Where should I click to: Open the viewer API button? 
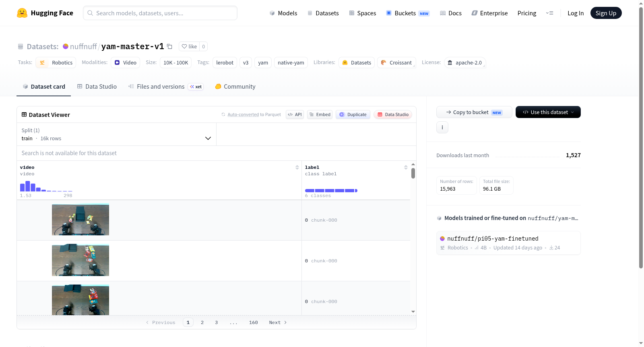click(295, 114)
